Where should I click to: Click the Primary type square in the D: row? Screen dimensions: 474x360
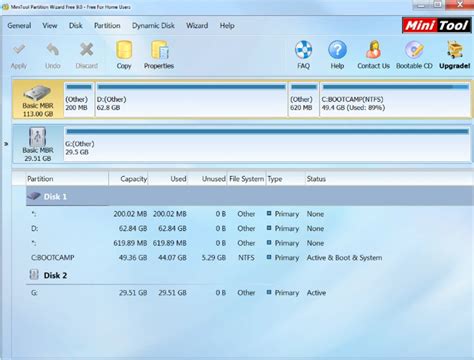point(269,228)
